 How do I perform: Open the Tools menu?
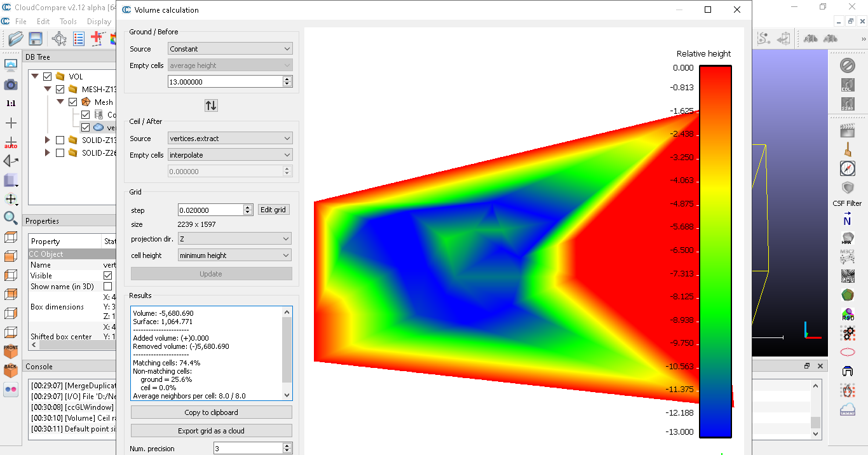click(68, 22)
